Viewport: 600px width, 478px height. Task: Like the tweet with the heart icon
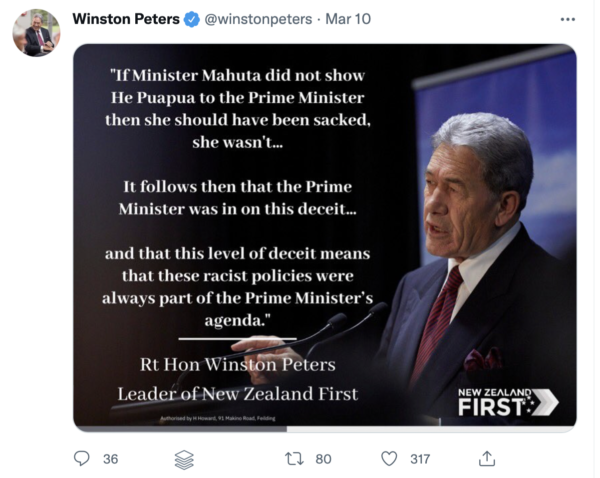pyautogui.click(x=389, y=459)
